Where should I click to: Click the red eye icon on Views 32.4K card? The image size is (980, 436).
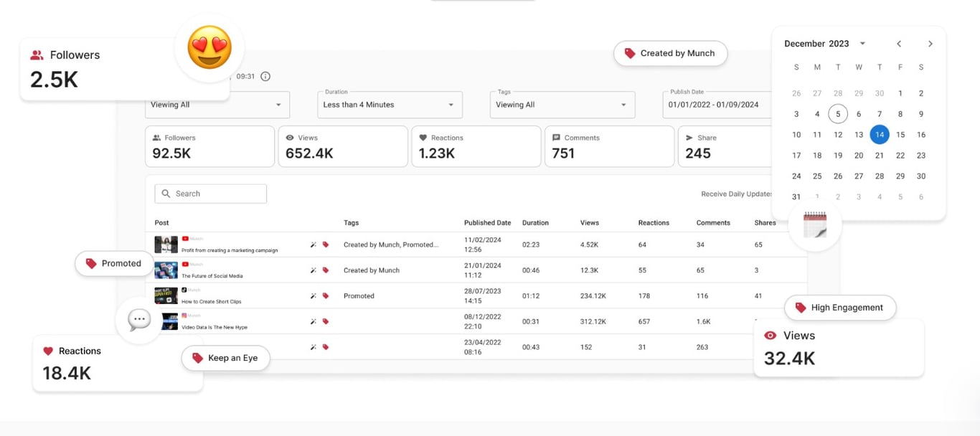(771, 336)
